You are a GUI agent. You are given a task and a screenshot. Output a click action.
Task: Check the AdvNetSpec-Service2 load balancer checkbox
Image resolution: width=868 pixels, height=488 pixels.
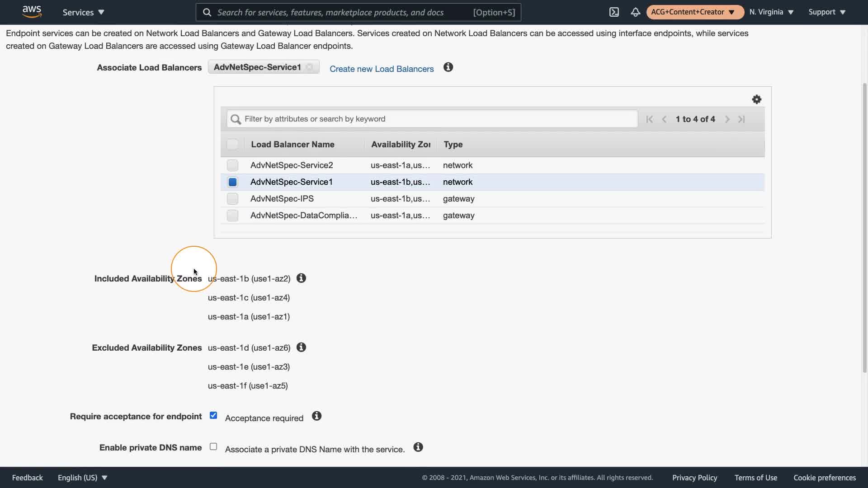point(232,165)
